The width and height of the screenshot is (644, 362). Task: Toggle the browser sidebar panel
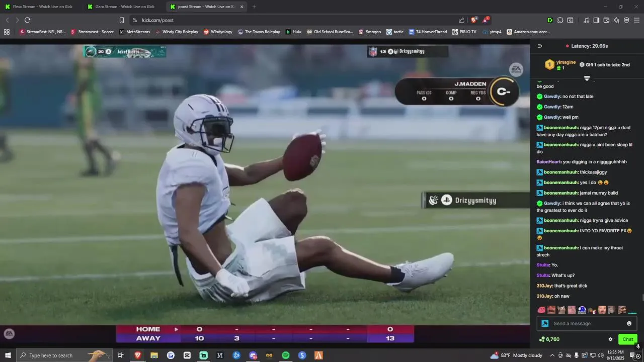pos(596,20)
